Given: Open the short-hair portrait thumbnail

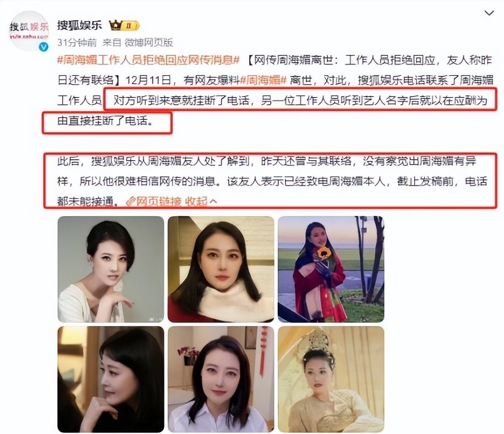Looking at the screenshot, I should tap(110, 269).
